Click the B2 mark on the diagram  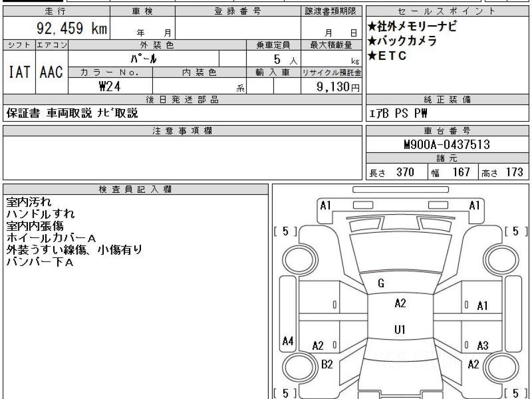327,364
